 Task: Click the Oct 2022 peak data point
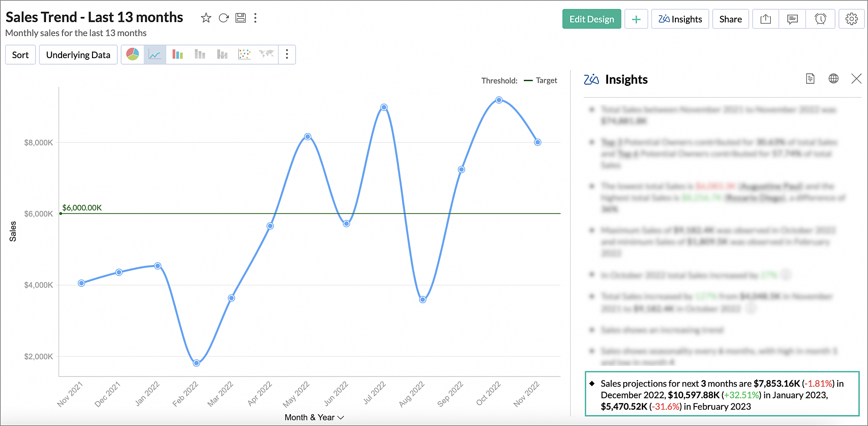pos(499,100)
